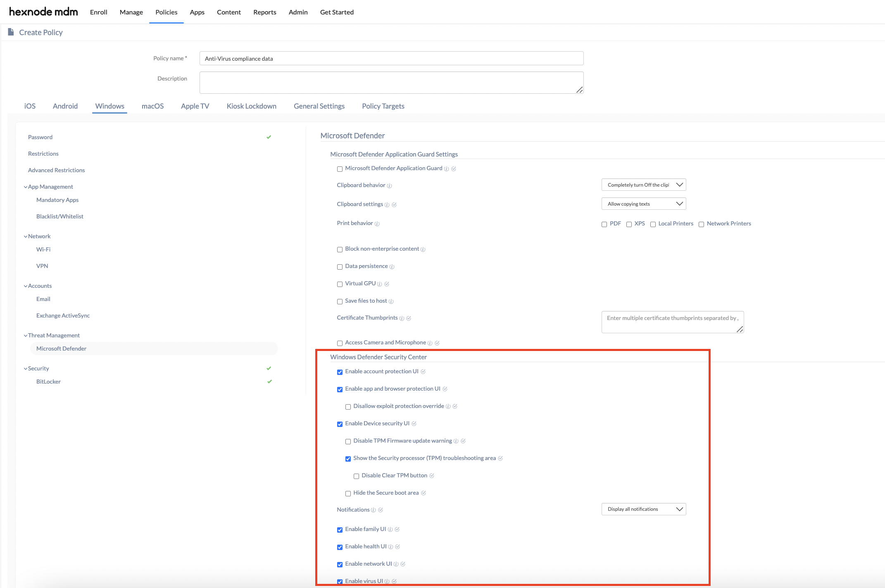Open the BitLocker settings
The width and height of the screenshot is (885, 588).
48,382
